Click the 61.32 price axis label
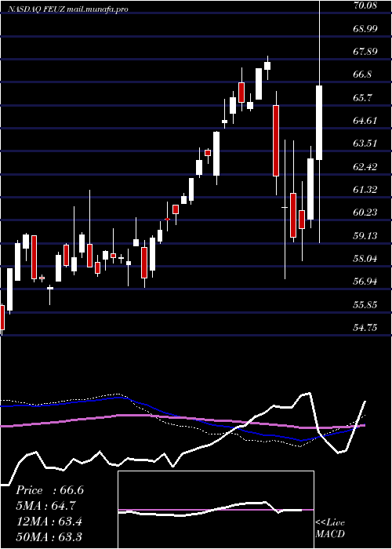The height and width of the screenshot is (549, 392). 365,190
